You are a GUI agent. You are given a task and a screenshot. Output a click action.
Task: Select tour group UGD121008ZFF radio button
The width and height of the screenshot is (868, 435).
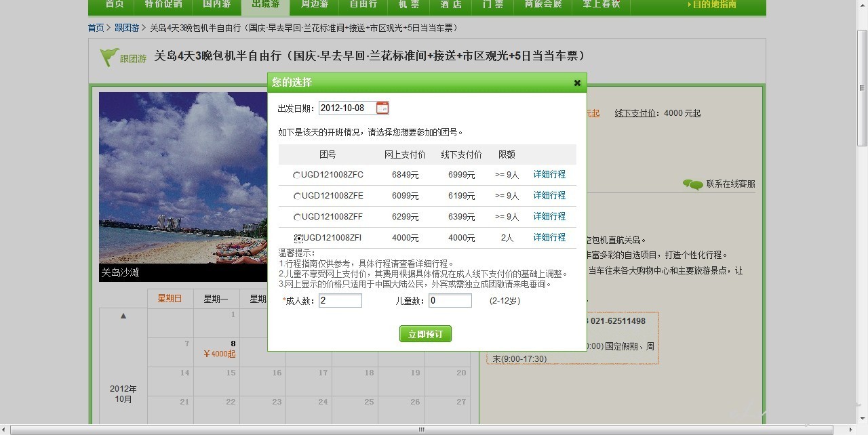pos(297,217)
